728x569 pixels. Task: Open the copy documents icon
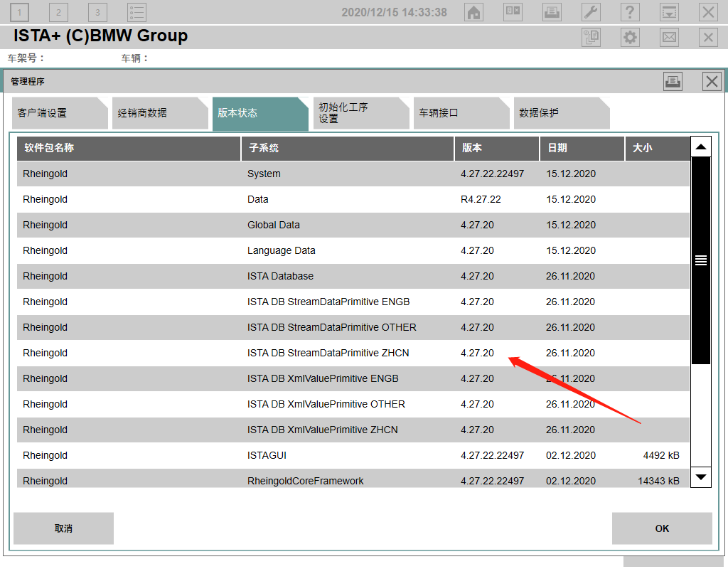pyautogui.click(x=591, y=37)
